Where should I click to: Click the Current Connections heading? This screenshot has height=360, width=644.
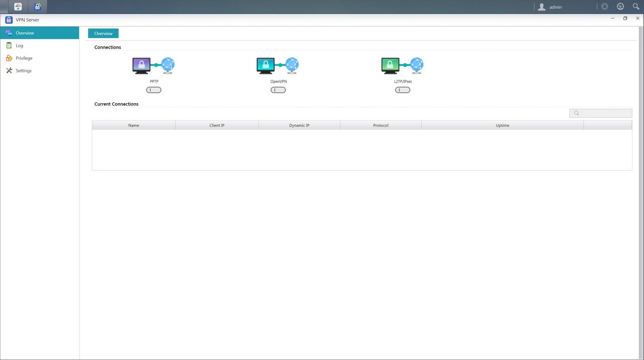tap(116, 104)
